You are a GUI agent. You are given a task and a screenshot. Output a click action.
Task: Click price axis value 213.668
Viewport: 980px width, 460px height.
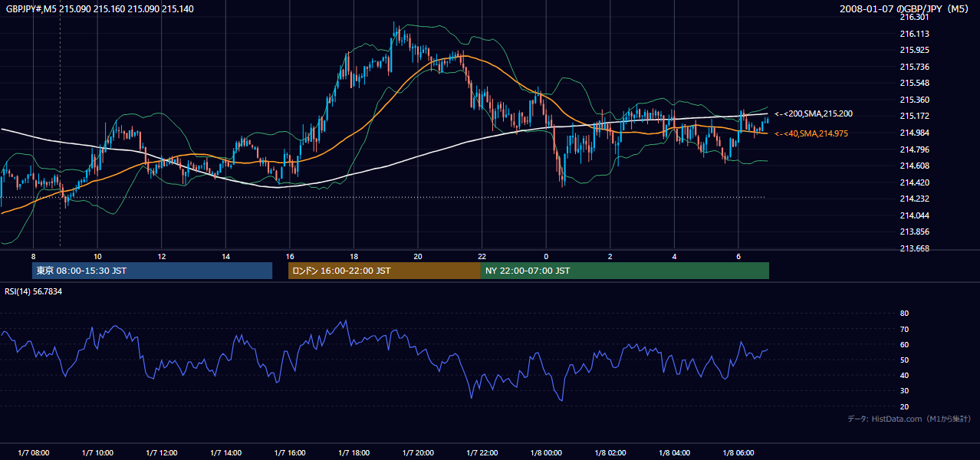914,248
